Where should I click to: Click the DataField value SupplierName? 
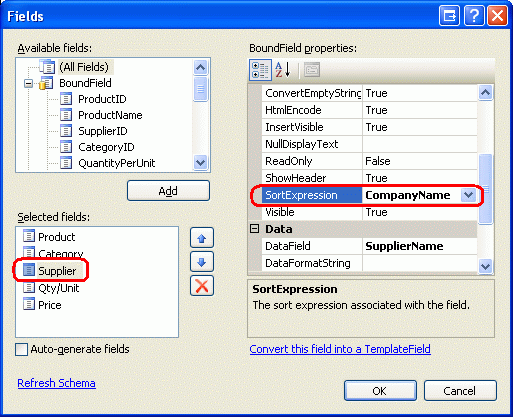(x=420, y=246)
